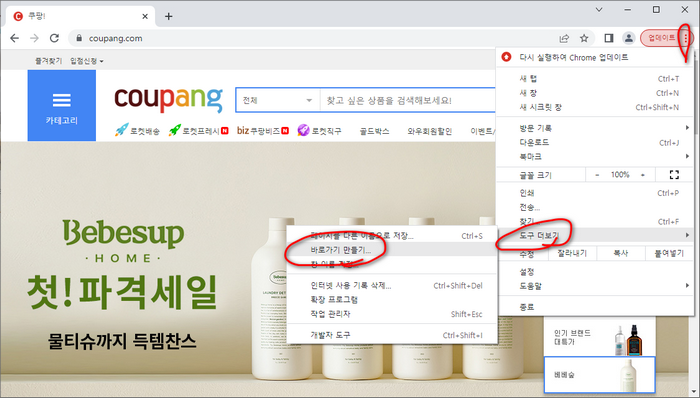Select 전송... from the Chrome menu
Screen dimensions: 700x398
[x=594, y=207]
